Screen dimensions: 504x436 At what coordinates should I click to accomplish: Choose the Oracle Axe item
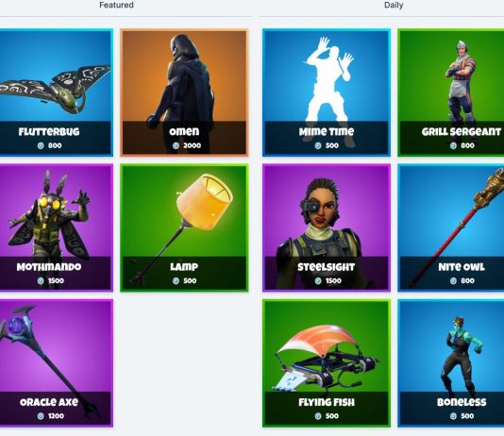pos(57,363)
